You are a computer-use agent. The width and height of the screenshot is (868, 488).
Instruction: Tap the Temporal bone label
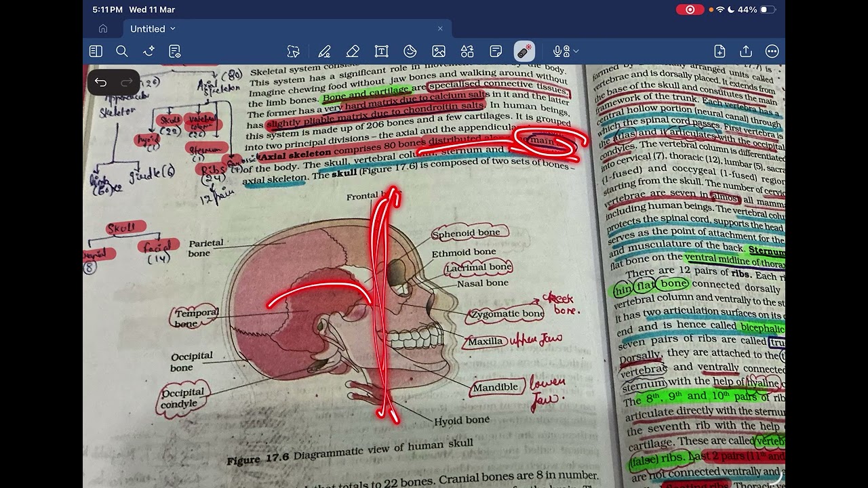point(196,318)
